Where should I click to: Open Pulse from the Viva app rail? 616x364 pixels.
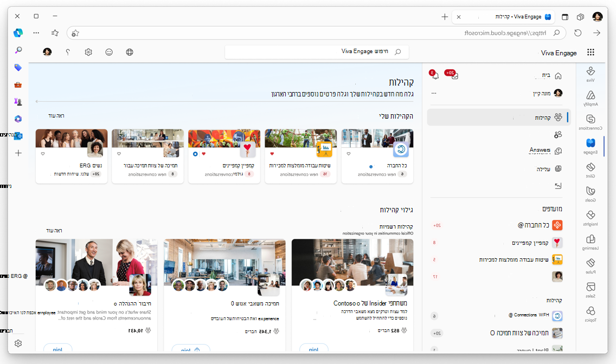point(590,266)
